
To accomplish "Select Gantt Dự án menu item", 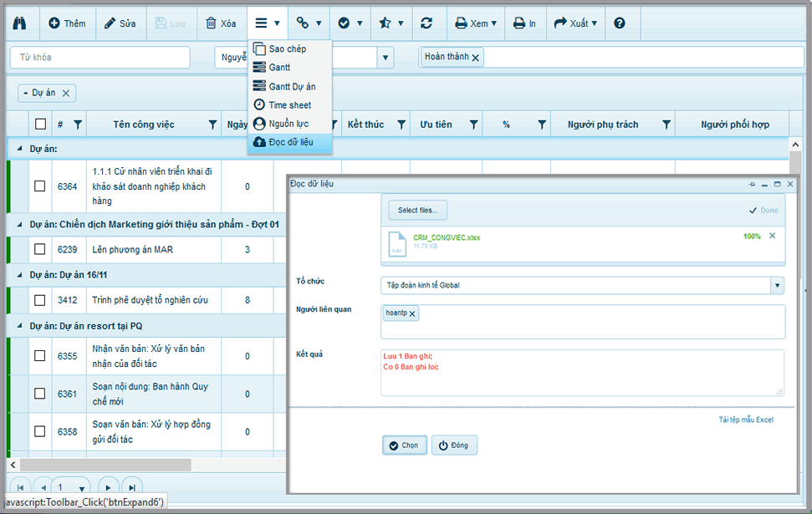I will click(x=289, y=86).
